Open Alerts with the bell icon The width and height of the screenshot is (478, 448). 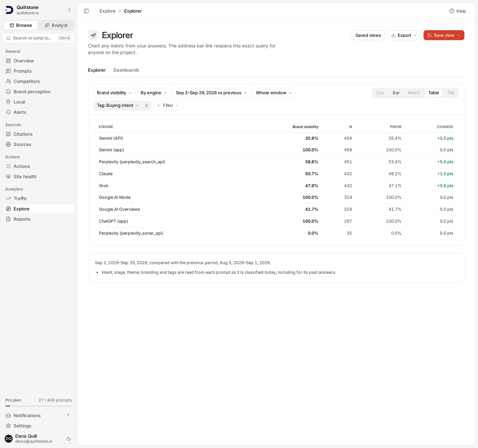(38, 112)
